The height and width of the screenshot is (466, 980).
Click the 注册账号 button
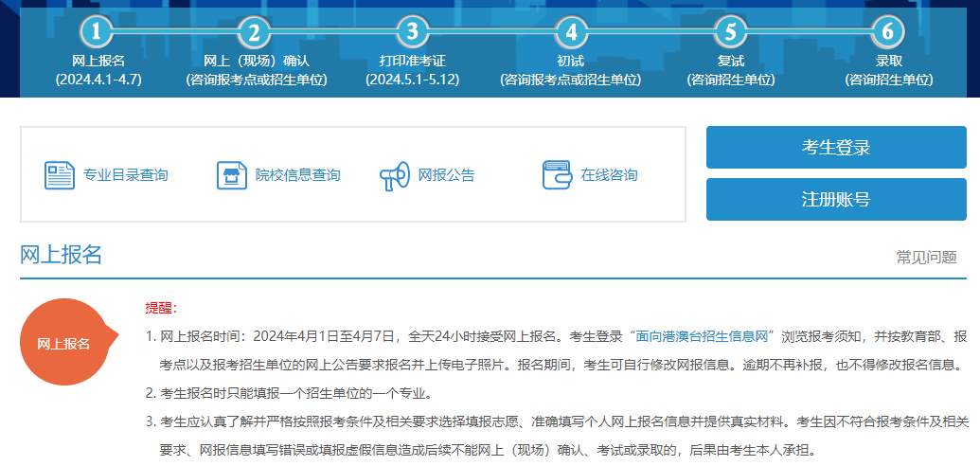click(836, 200)
